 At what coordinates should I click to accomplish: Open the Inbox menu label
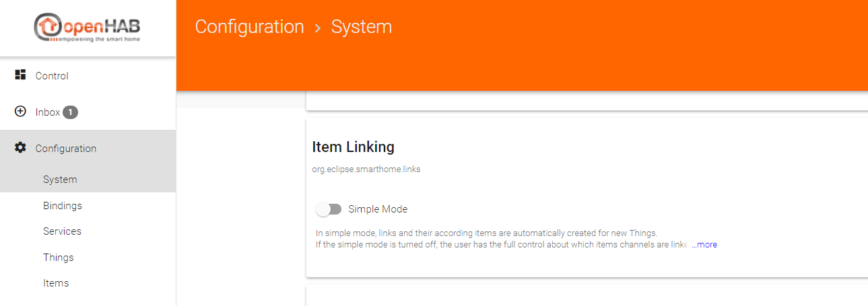(48, 112)
